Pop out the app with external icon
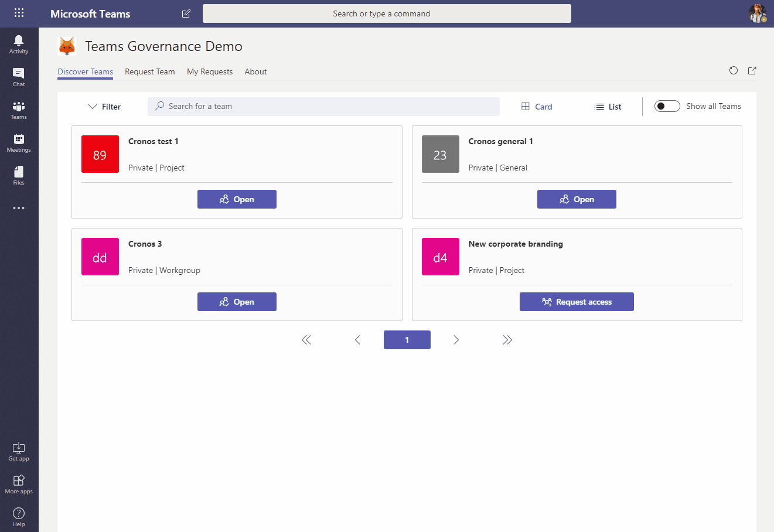The width and height of the screenshot is (774, 532). [x=752, y=71]
